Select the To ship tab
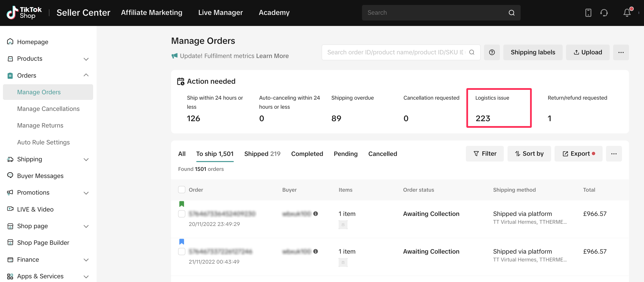This screenshot has height=282, width=644. [215, 154]
